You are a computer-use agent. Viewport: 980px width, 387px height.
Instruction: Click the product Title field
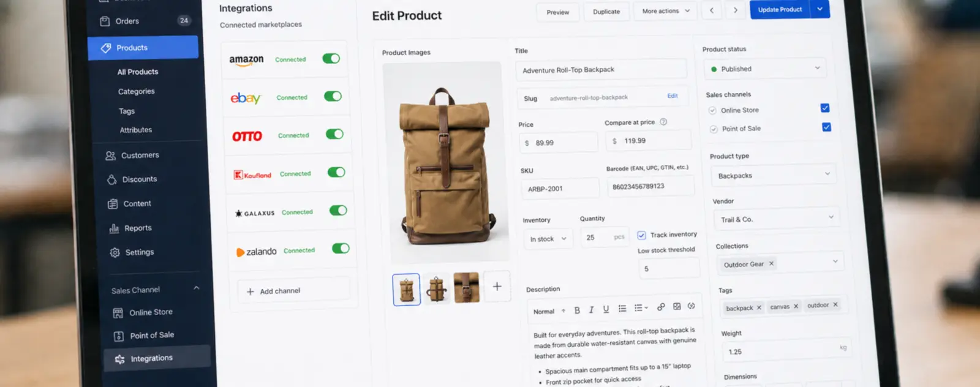pos(601,69)
